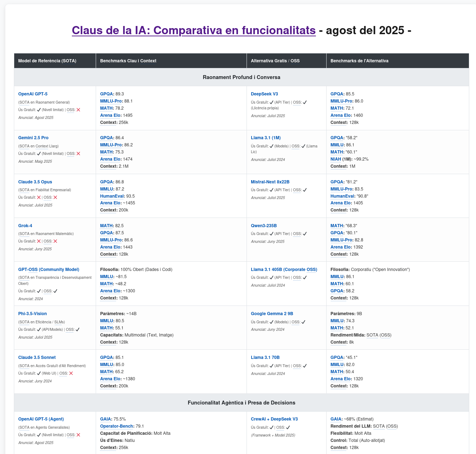Open the 'Claus de la IA' title link
The image size is (476, 454).
[194, 30]
